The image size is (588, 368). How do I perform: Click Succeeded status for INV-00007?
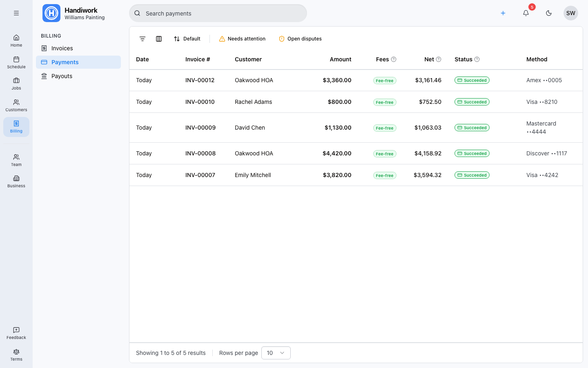472,175
